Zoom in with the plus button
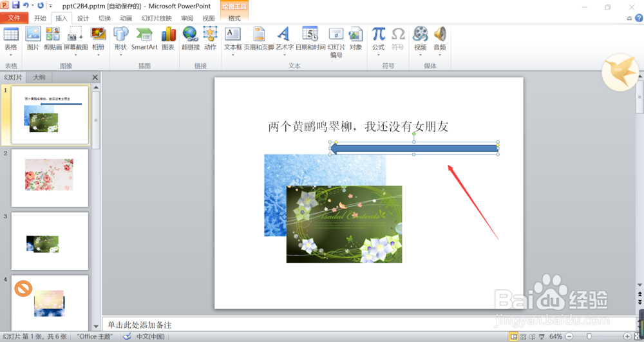 point(627,336)
